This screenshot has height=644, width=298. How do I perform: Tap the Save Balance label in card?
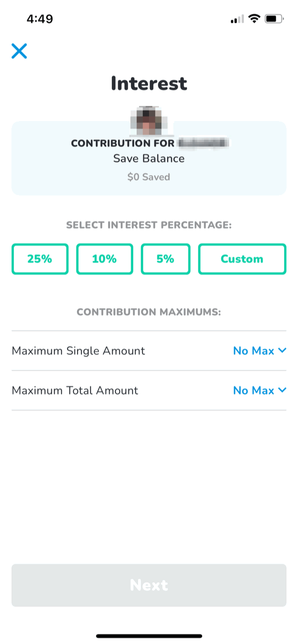(x=149, y=159)
